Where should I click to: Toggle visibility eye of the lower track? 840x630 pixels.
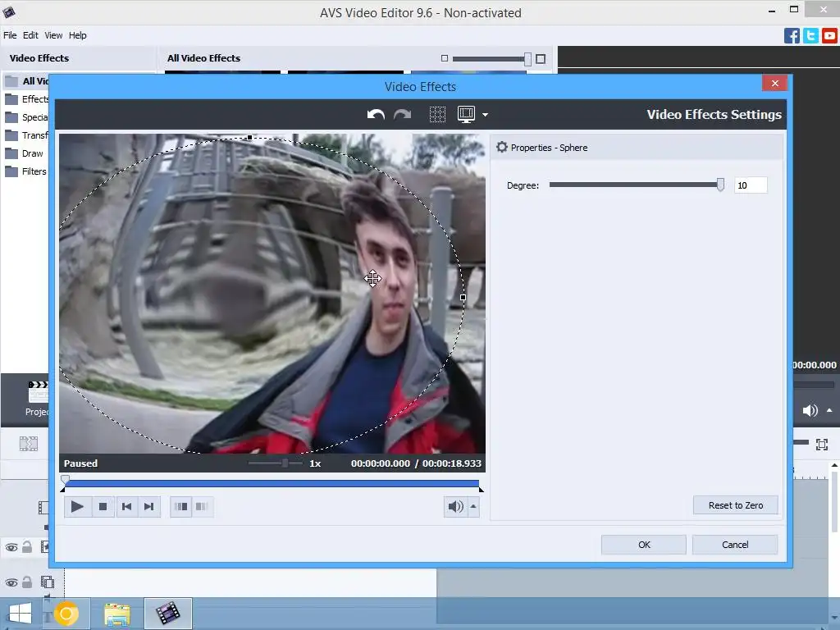11,582
